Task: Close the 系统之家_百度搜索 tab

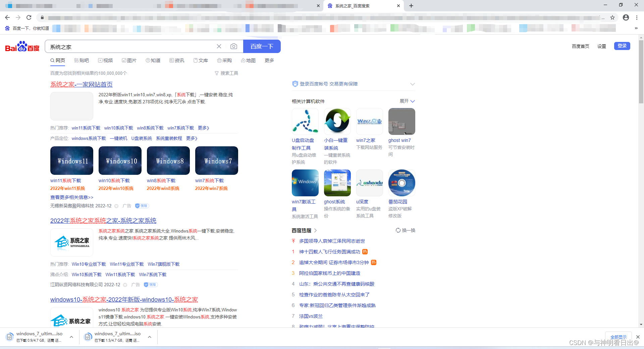Action: pos(398,6)
